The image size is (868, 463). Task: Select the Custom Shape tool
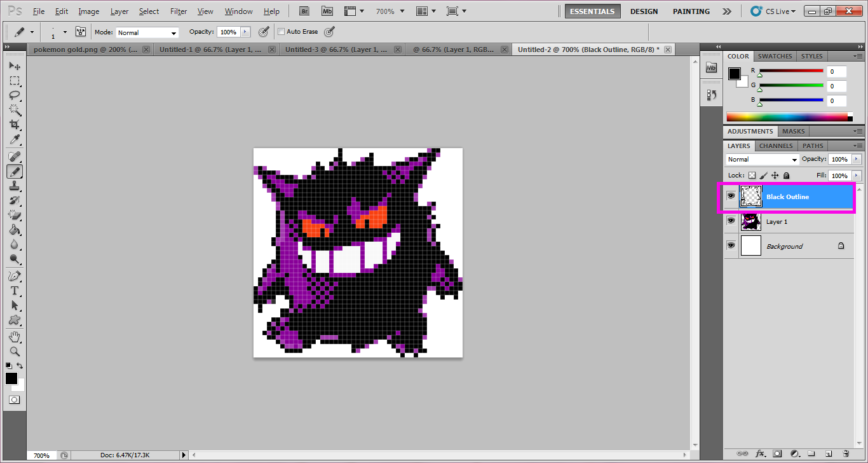click(14, 320)
